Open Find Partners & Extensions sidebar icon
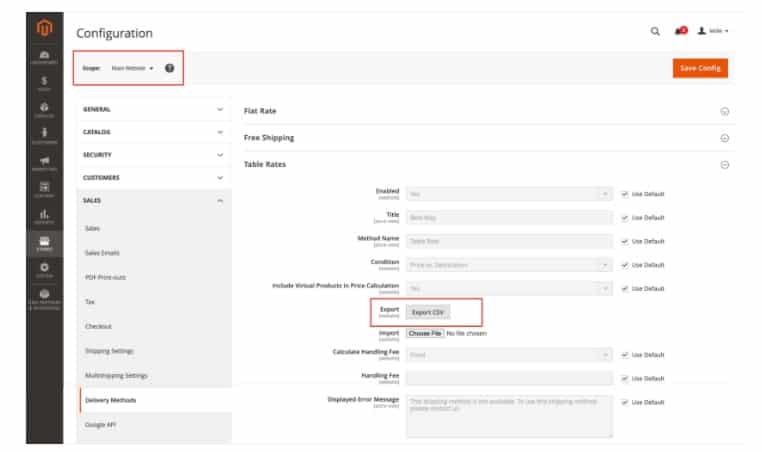 pyautogui.click(x=44, y=299)
